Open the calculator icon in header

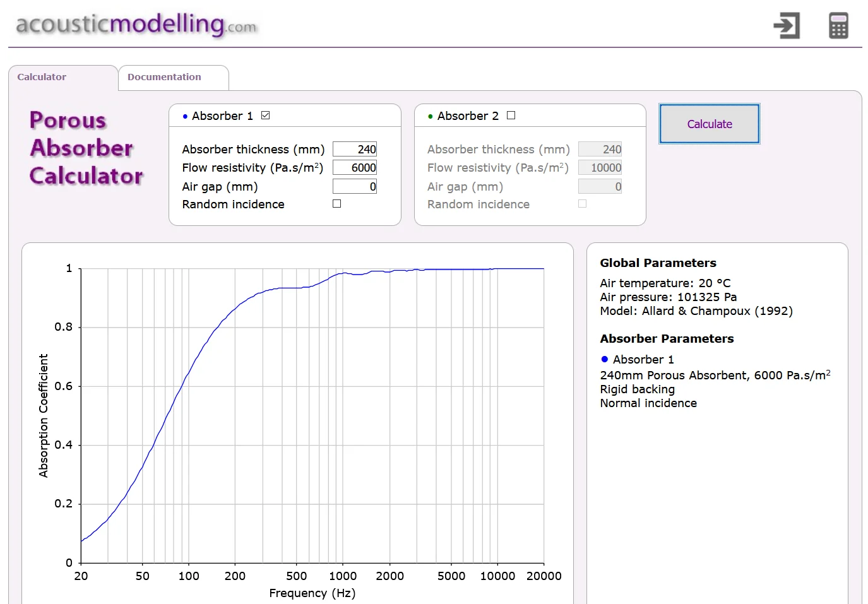(x=838, y=25)
